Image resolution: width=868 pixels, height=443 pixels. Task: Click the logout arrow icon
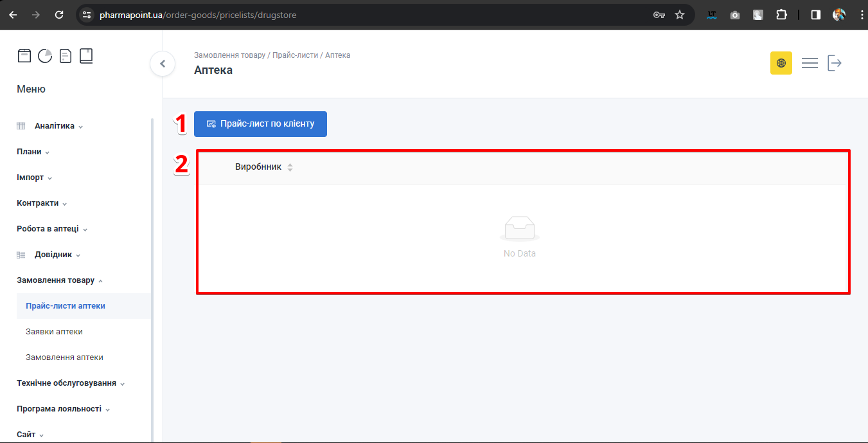click(835, 63)
